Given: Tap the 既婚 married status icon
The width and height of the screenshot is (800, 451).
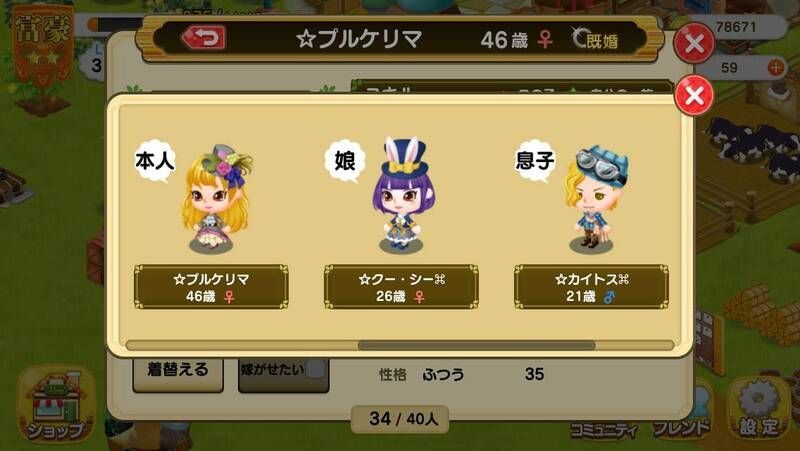Looking at the screenshot, I should (595, 39).
